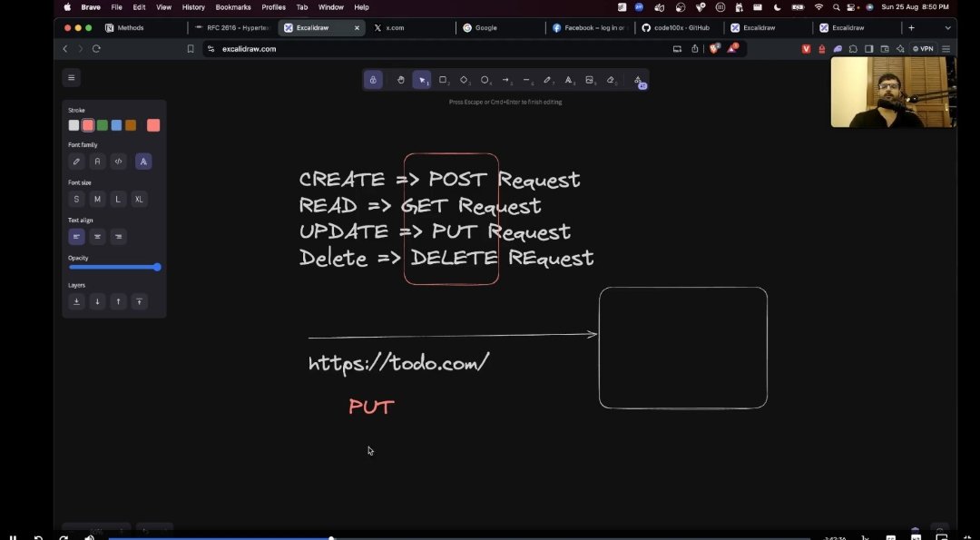Toggle the browser sidebar panel
This screenshot has width=980, height=540.
click(x=868, y=49)
